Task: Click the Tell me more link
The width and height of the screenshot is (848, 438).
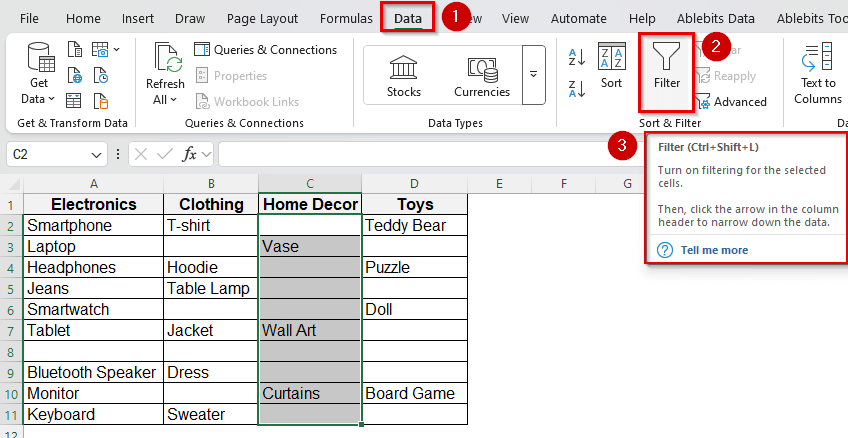Action: click(x=714, y=250)
